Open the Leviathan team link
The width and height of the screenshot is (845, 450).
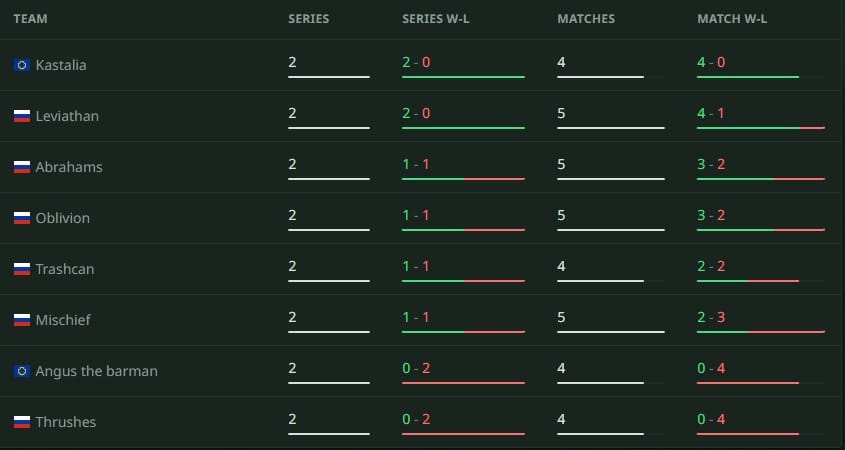[x=67, y=116]
